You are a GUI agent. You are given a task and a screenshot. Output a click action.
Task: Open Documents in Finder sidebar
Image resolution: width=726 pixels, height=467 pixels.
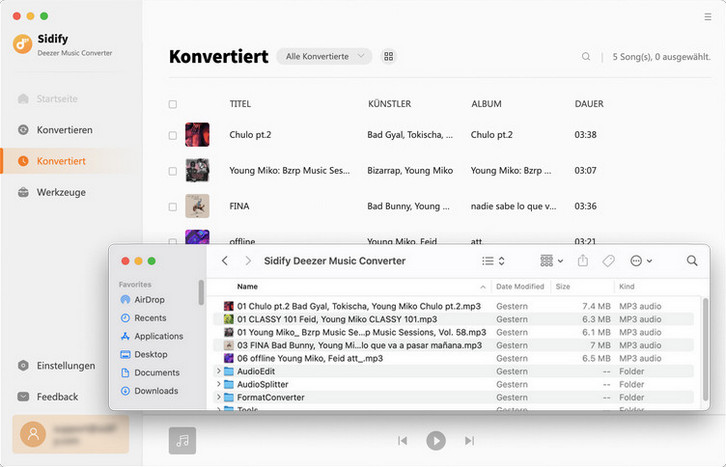[x=150, y=373]
